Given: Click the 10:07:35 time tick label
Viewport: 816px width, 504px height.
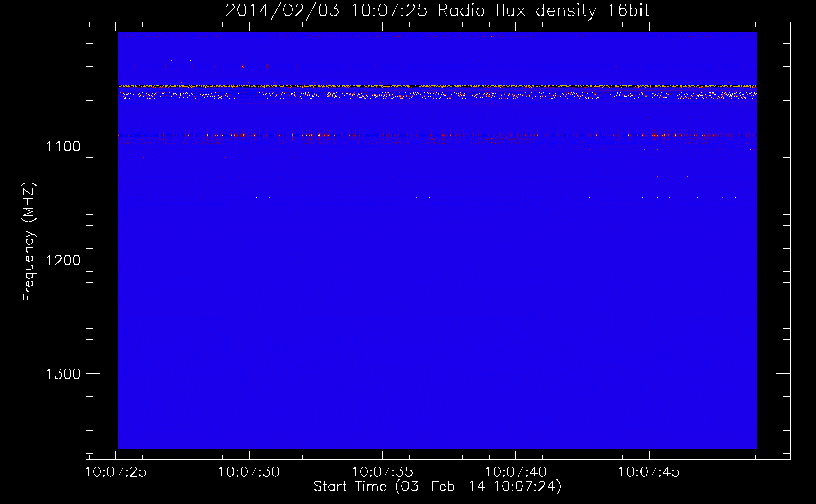Looking at the screenshot, I should [382, 472].
